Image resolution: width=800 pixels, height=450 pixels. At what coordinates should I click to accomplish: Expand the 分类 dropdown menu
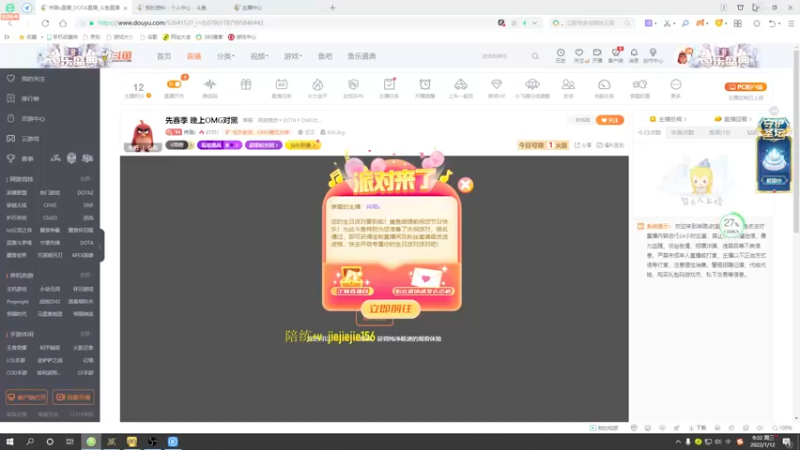point(226,56)
